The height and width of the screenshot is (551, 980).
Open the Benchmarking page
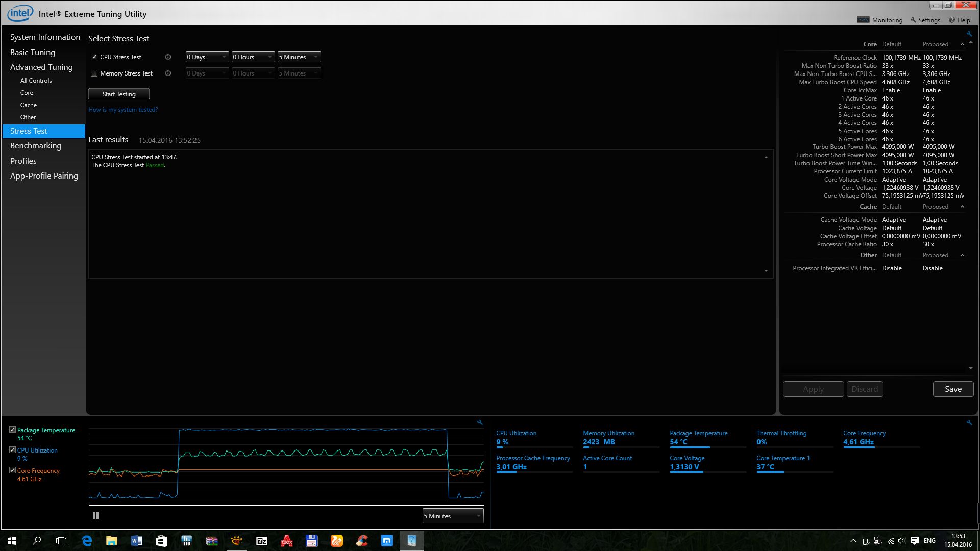pyautogui.click(x=36, y=146)
